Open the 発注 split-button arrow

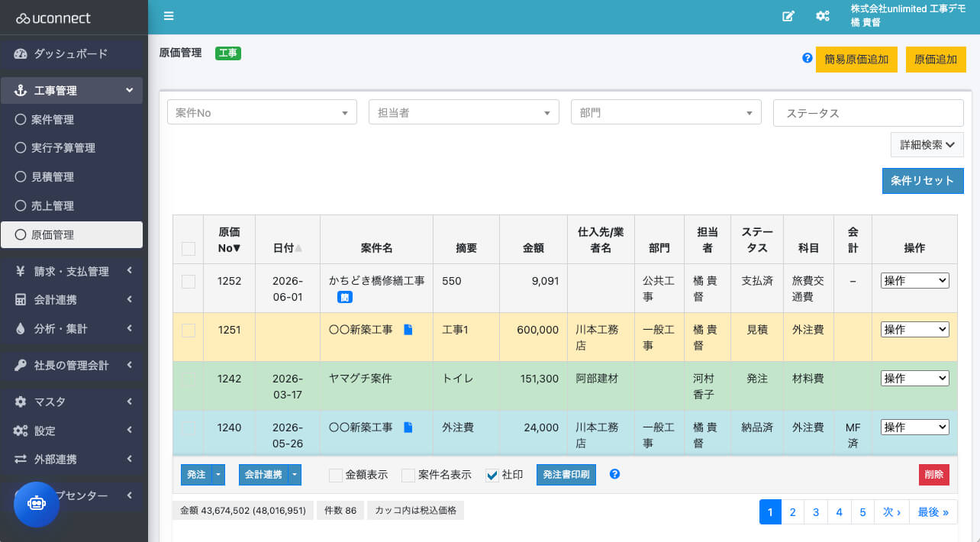pyautogui.click(x=219, y=475)
